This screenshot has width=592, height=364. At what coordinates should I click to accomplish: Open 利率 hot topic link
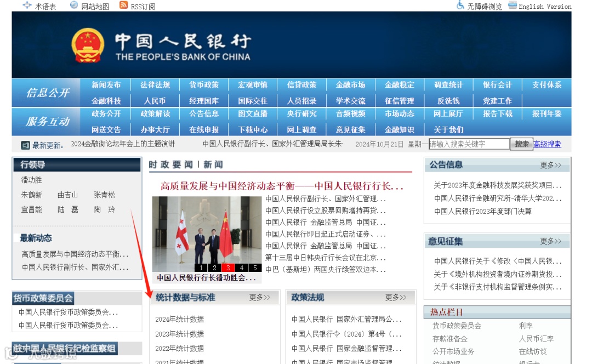526,326
